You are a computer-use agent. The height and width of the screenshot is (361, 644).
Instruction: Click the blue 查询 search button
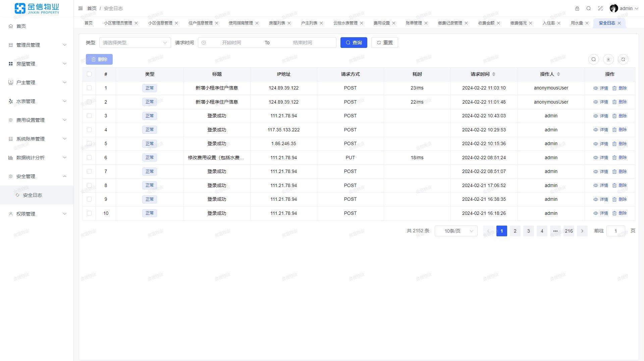[354, 43]
